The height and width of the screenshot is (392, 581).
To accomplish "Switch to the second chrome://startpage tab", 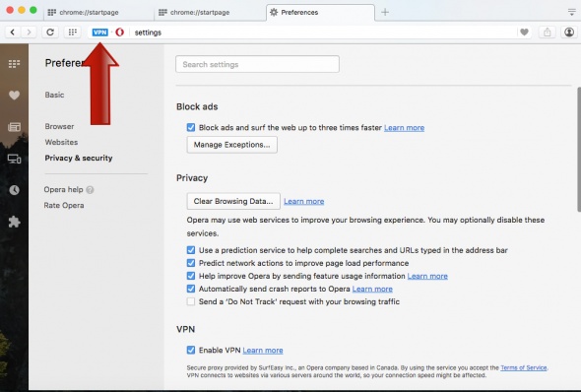I will 210,12.
